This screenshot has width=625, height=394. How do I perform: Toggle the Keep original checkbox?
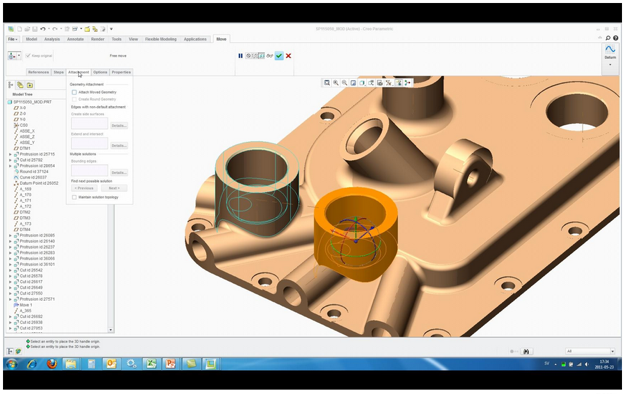point(28,55)
